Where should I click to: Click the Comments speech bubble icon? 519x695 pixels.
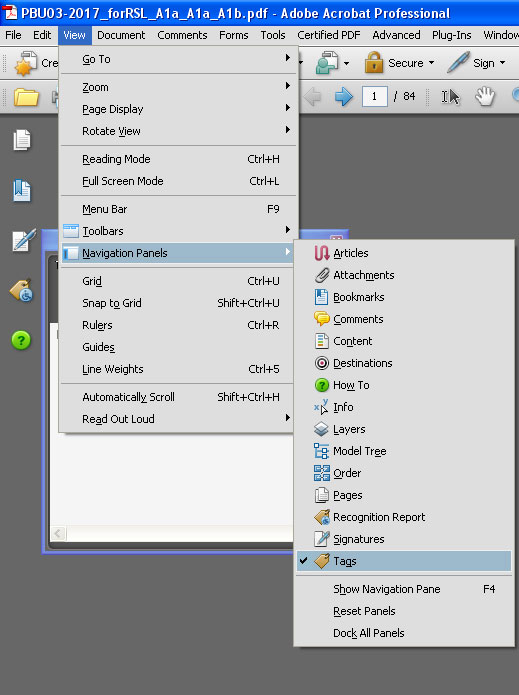(x=322, y=319)
